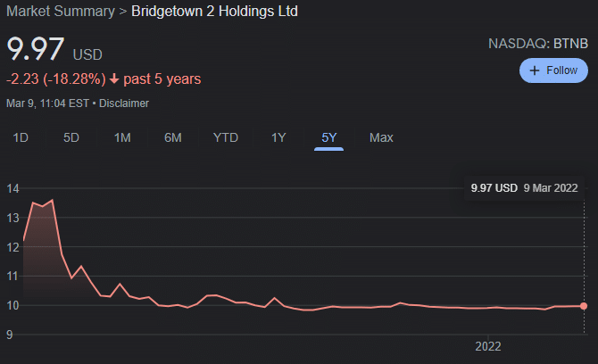Screen dimensions: 598x364
Task: Click the Mar 9, 11:04 EST timestamp
Action: coord(47,103)
